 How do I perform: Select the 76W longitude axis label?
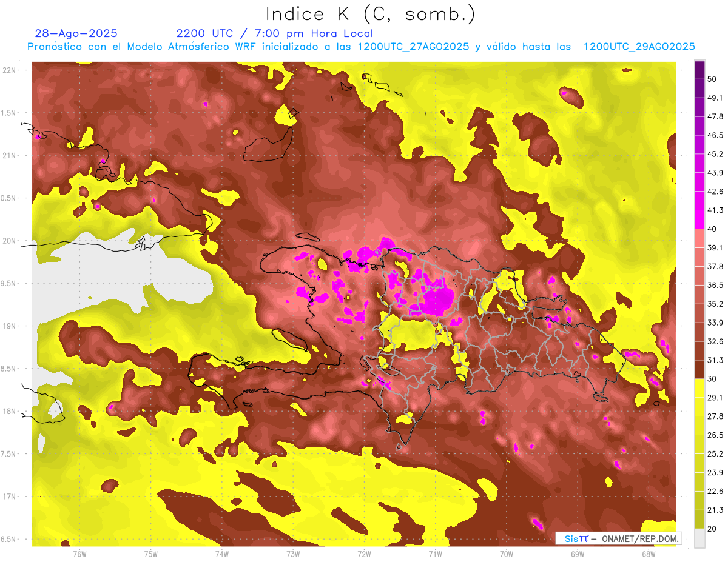pos(79,554)
